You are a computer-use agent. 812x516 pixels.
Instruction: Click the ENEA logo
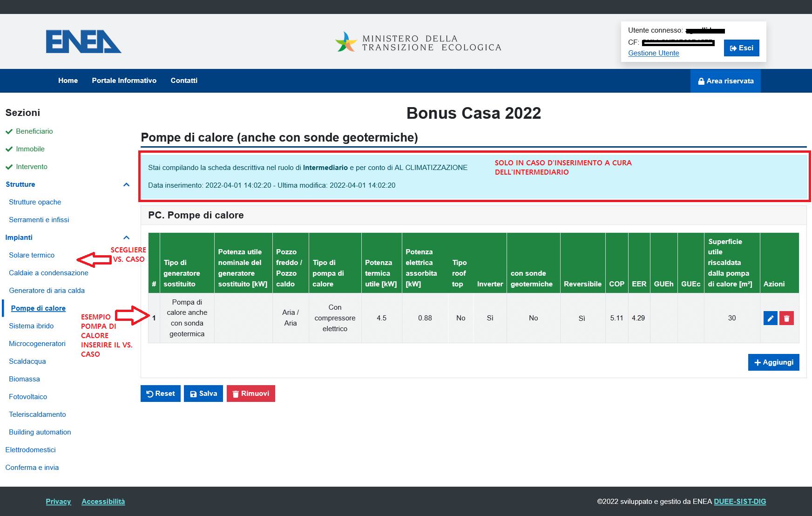pyautogui.click(x=83, y=41)
